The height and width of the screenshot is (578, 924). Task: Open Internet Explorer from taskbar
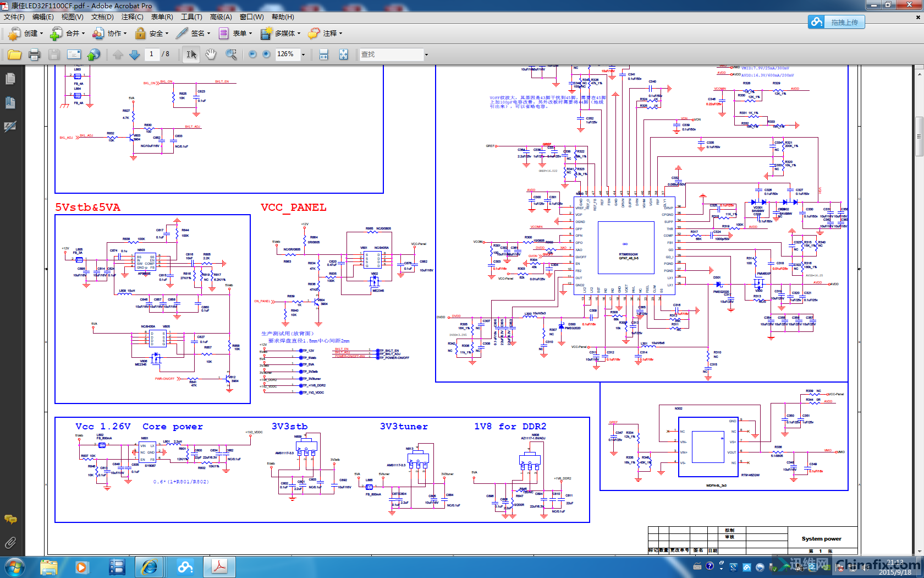(150, 567)
